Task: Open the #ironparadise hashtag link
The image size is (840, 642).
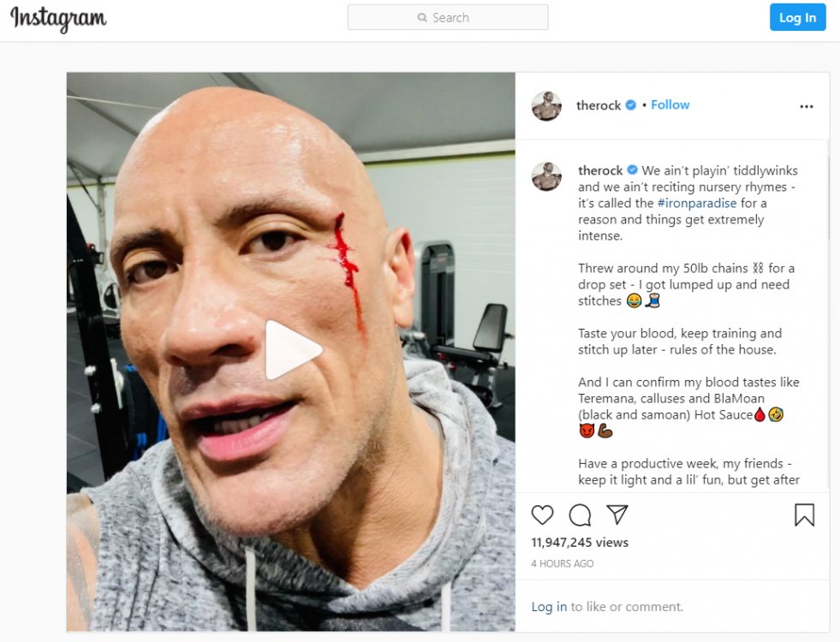Action: click(x=697, y=203)
